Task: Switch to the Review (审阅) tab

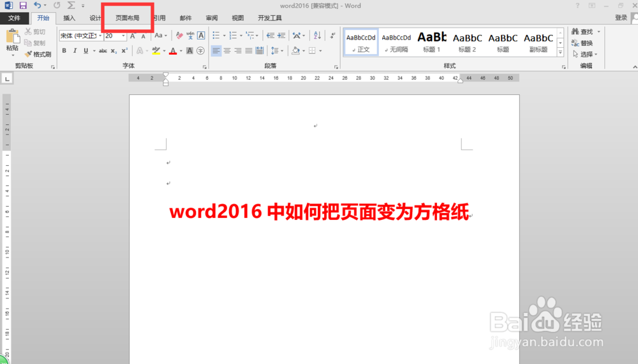Action: click(x=212, y=18)
